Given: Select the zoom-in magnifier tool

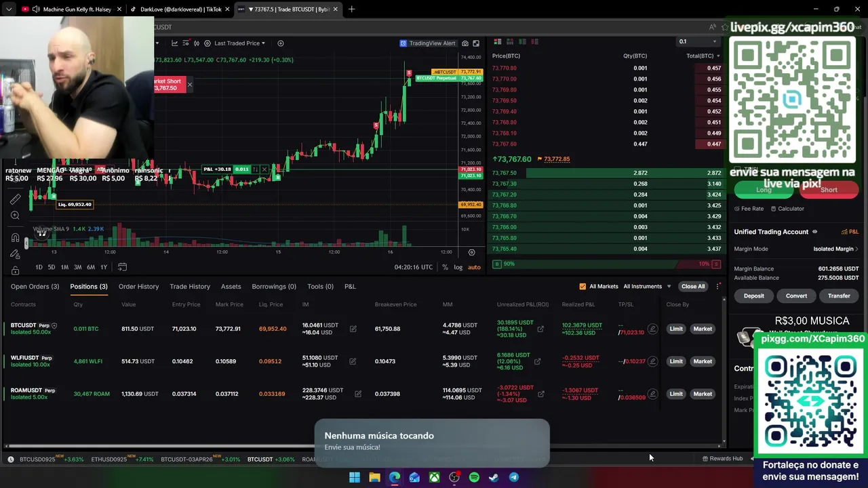Looking at the screenshot, I should (15, 216).
